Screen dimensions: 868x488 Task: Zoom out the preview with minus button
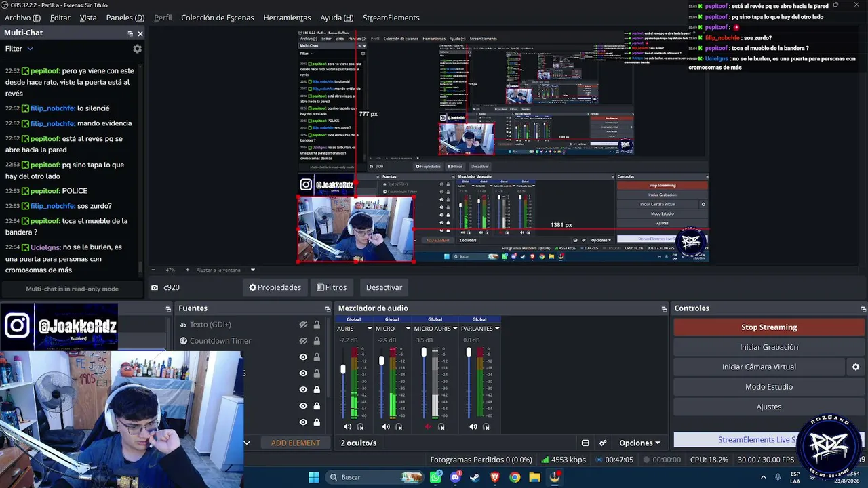coord(153,270)
